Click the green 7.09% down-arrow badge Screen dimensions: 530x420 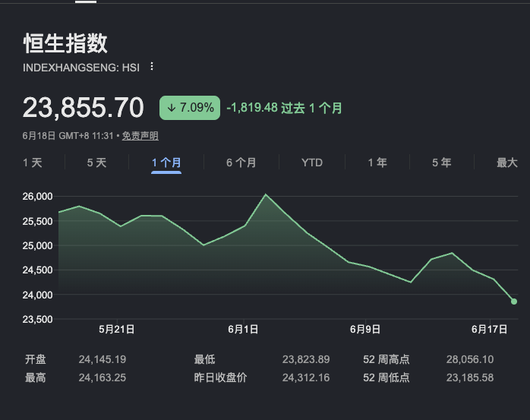pyautogui.click(x=190, y=108)
